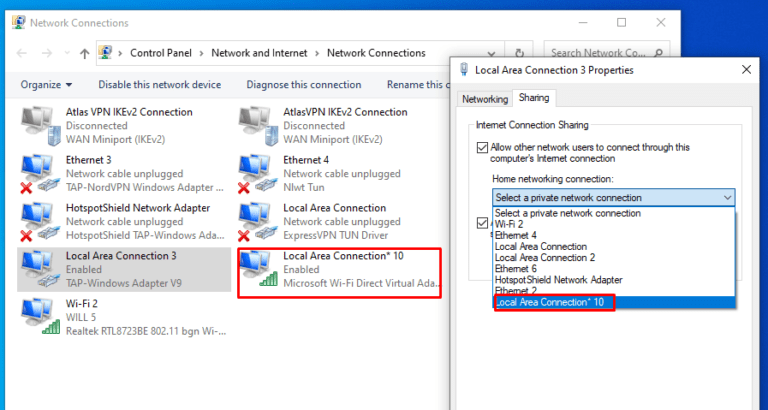Viewport: 768px width, 410px height.
Task: Maximize the Network Connections window
Action: click(x=622, y=23)
